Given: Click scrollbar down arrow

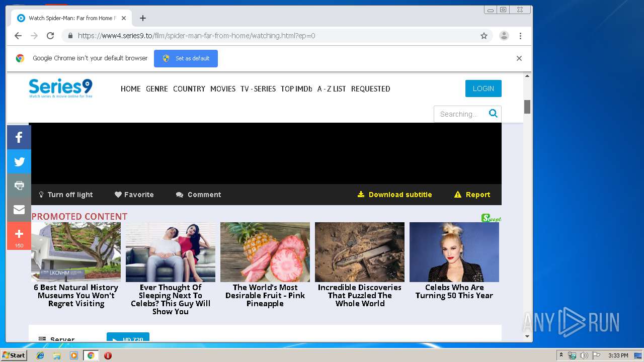Looking at the screenshot, I should [527, 336].
